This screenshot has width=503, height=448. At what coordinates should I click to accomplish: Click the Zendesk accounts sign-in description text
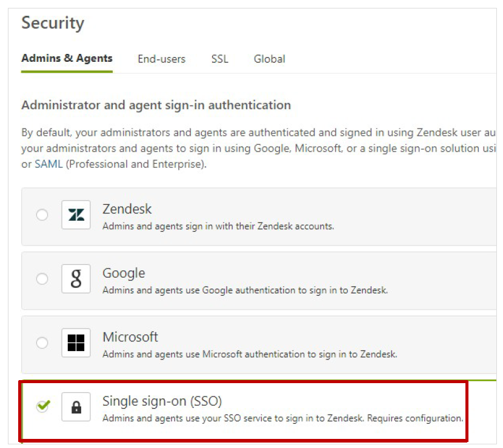point(218,226)
